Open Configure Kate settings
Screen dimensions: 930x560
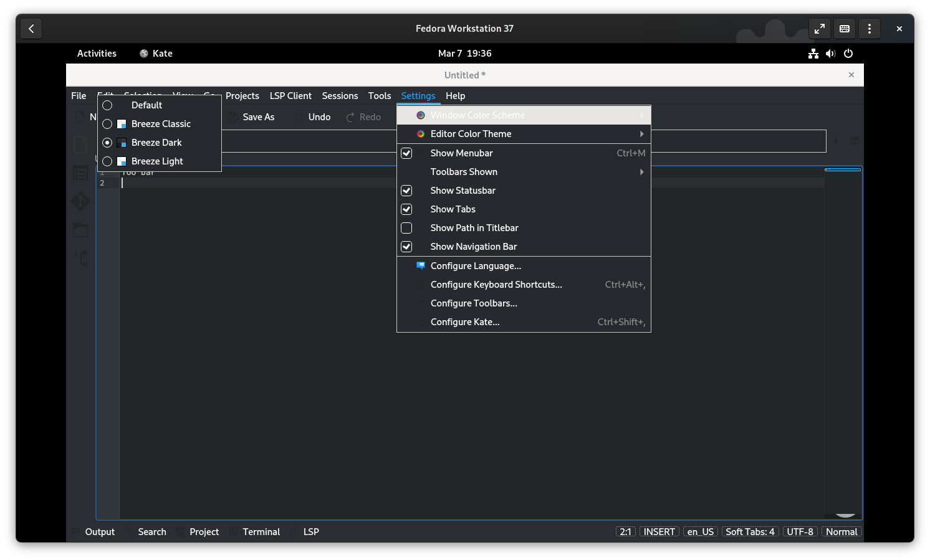(524, 322)
